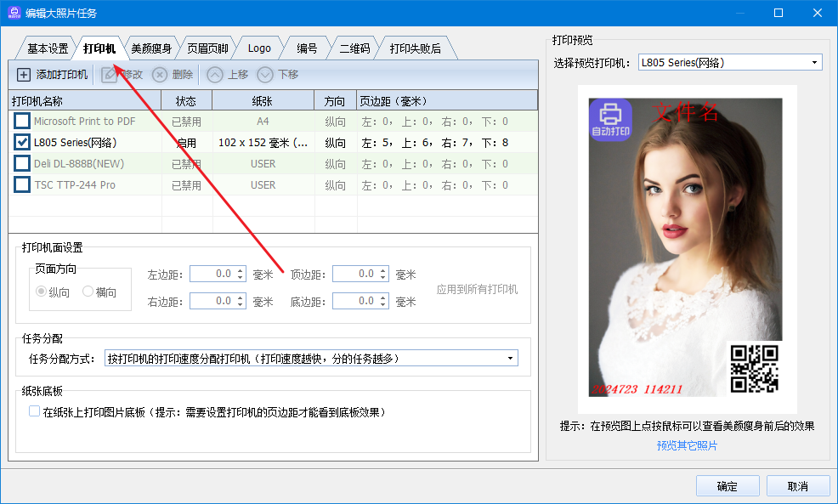The image size is (838, 504).
Task: Toggle the paper background image (纸张底板) checkbox
Action: [x=34, y=412]
